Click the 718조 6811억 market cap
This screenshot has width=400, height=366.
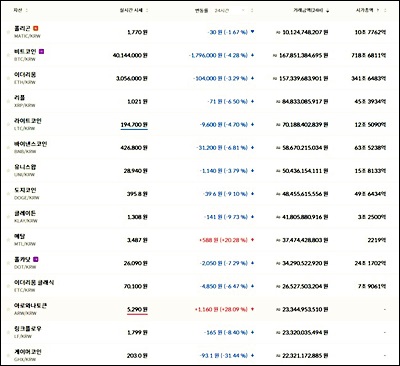[x=369, y=55]
